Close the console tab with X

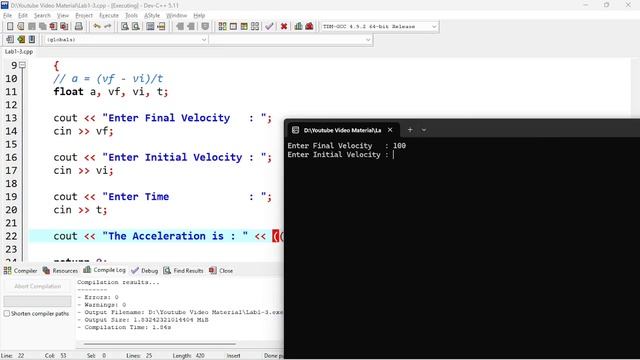pyautogui.click(x=390, y=130)
